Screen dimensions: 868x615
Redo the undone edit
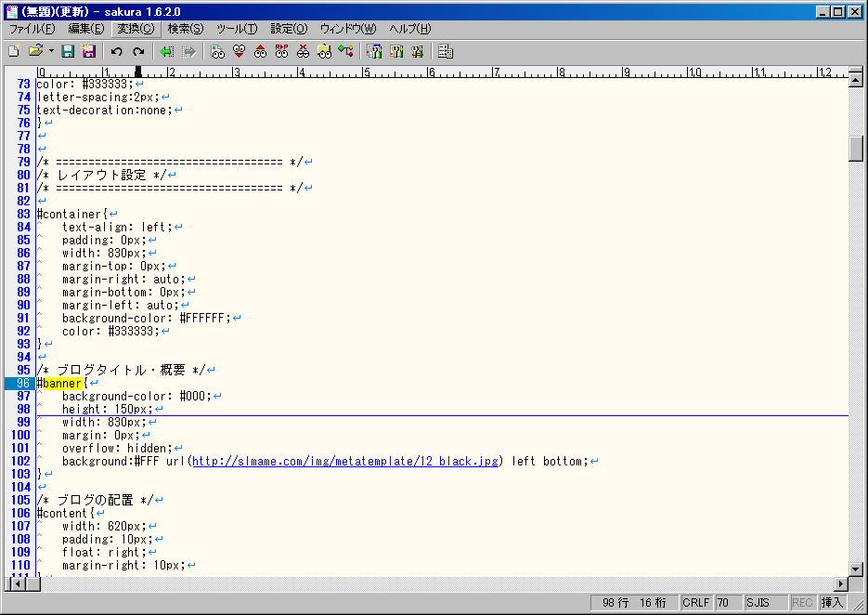(x=137, y=51)
